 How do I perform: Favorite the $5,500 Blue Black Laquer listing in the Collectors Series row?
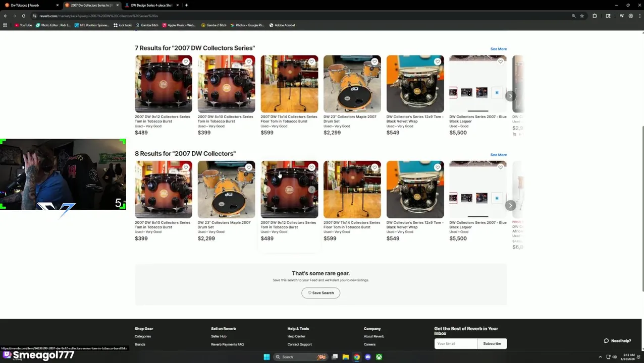click(x=500, y=62)
